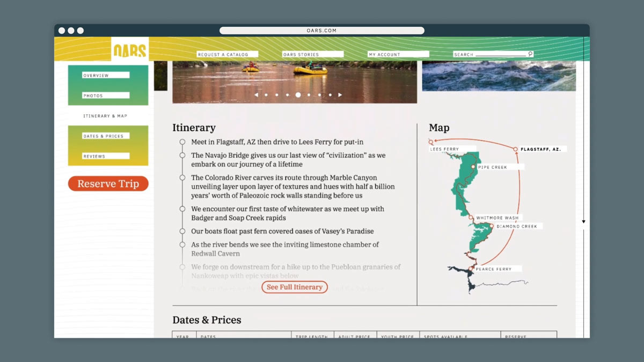
Task: Click text about Badger and Soap Creek rapids
Action: [x=288, y=213]
